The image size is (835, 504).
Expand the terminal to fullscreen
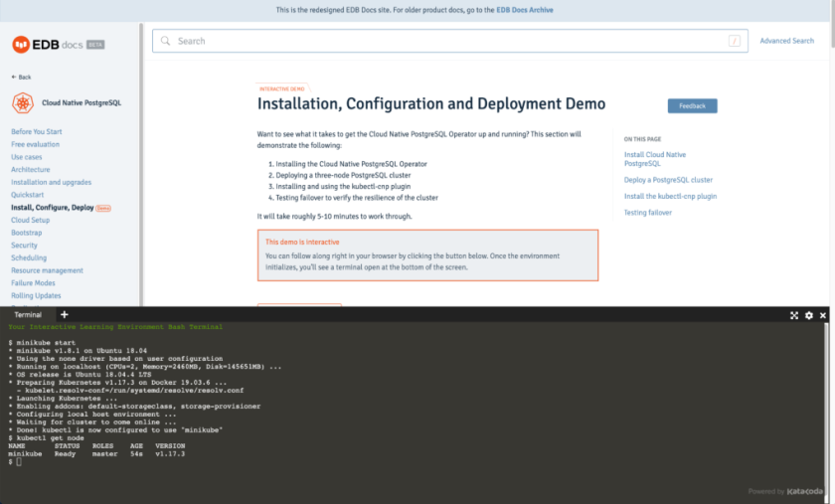click(x=794, y=315)
